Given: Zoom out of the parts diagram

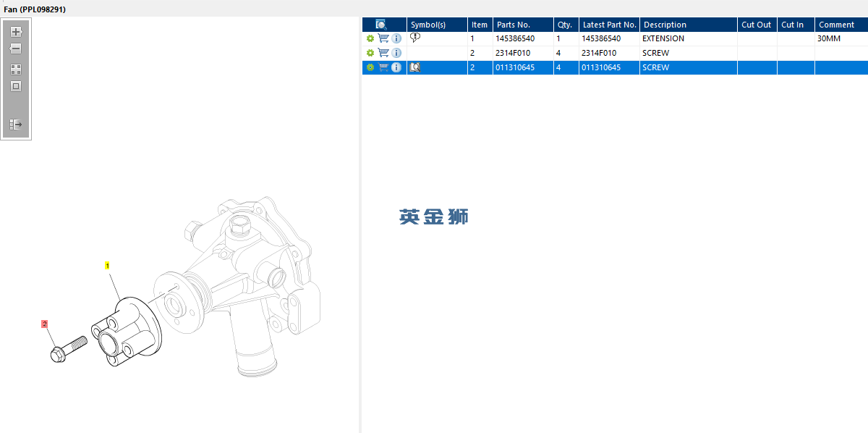Looking at the screenshot, I should (16, 49).
